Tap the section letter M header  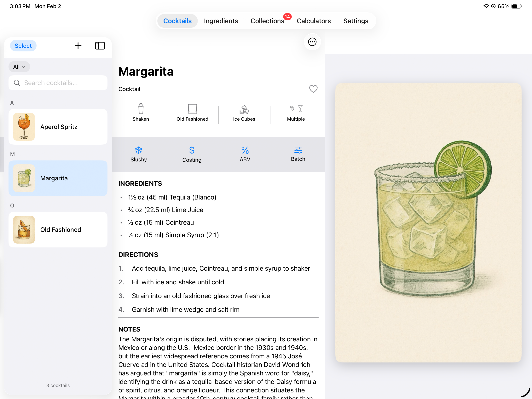(x=12, y=154)
